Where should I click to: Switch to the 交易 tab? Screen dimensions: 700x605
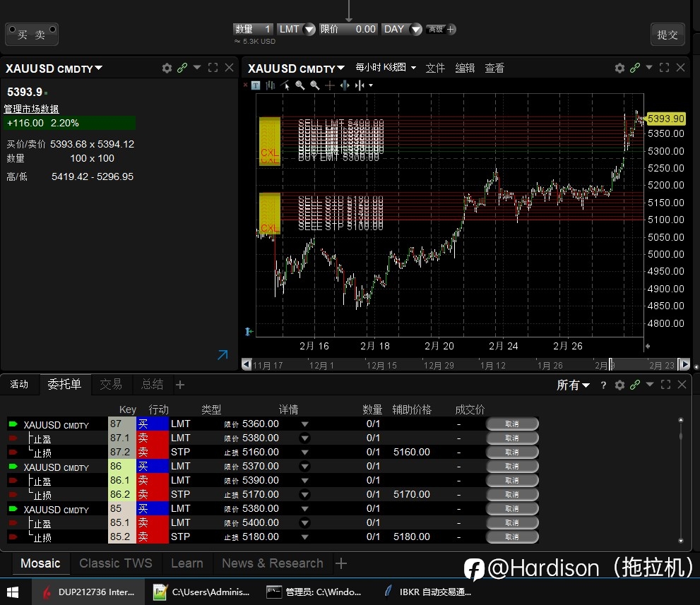point(111,384)
